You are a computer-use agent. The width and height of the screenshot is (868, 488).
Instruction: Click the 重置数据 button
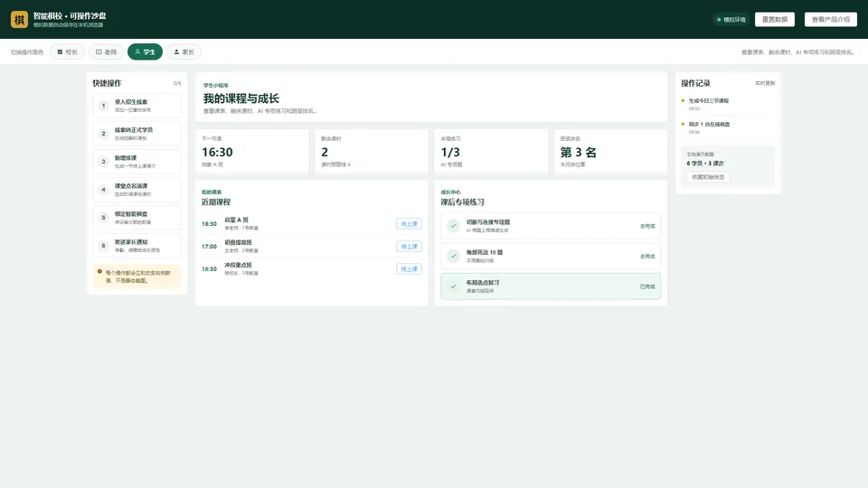(x=775, y=19)
